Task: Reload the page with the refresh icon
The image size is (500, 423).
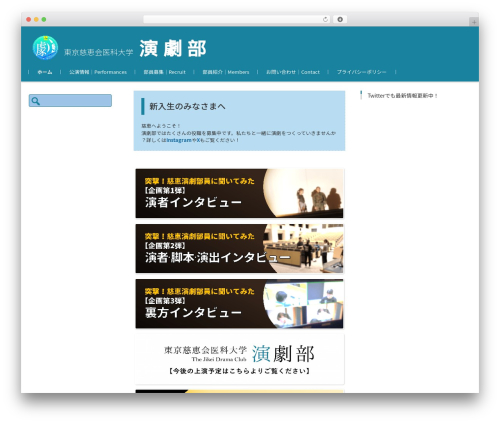Action: (325, 19)
